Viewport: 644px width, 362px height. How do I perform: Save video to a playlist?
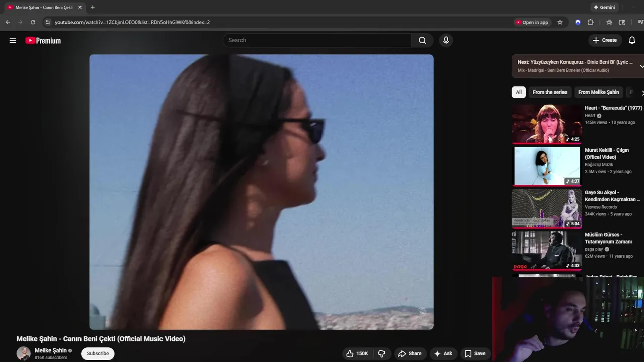[475, 354]
